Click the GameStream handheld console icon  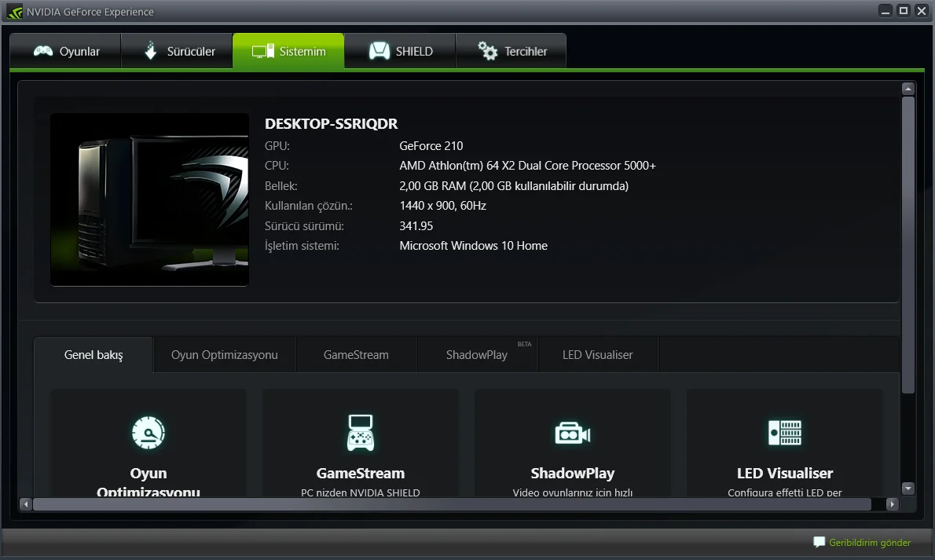[361, 433]
